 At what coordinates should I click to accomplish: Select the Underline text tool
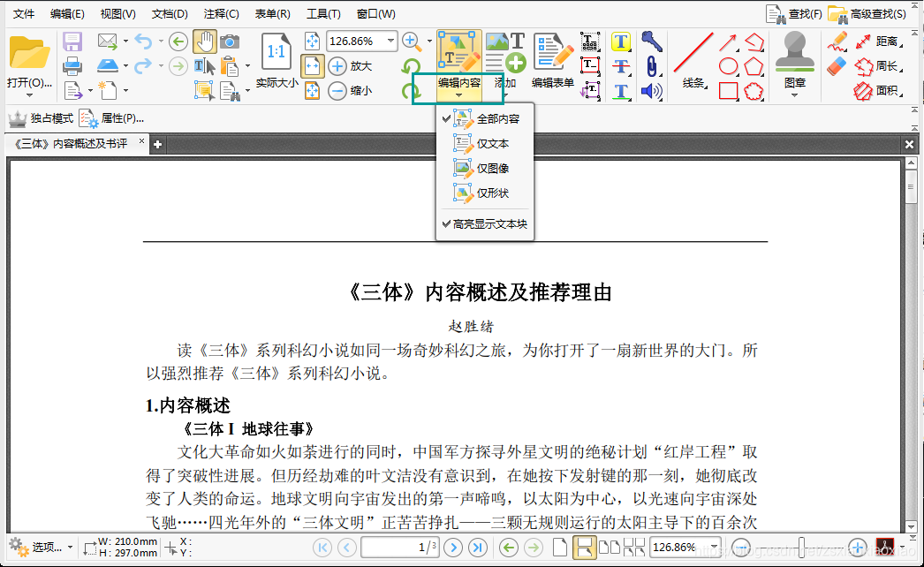coord(620,91)
